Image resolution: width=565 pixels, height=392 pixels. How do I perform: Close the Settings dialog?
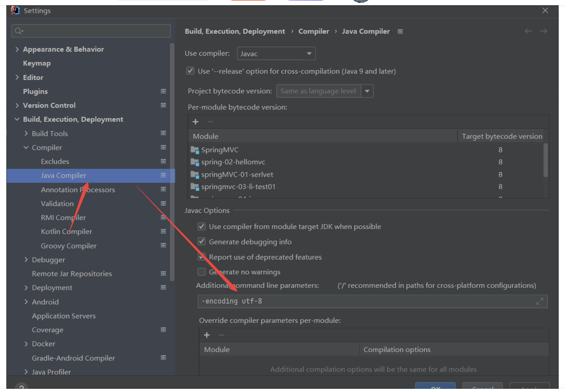pos(545,11)
